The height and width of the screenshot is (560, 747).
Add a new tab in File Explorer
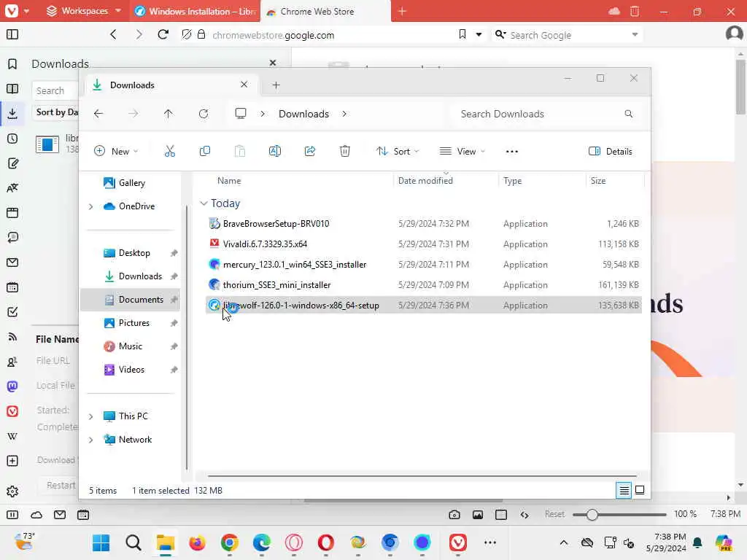276,85
